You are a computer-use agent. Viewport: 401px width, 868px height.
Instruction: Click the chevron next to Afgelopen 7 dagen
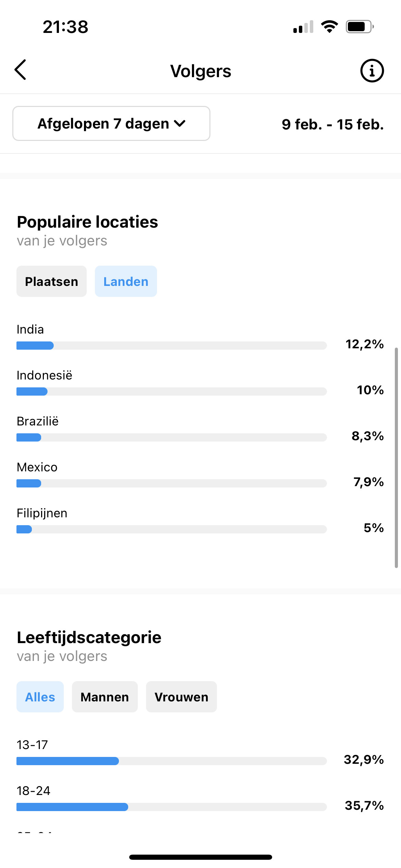[x=180, y=123]
